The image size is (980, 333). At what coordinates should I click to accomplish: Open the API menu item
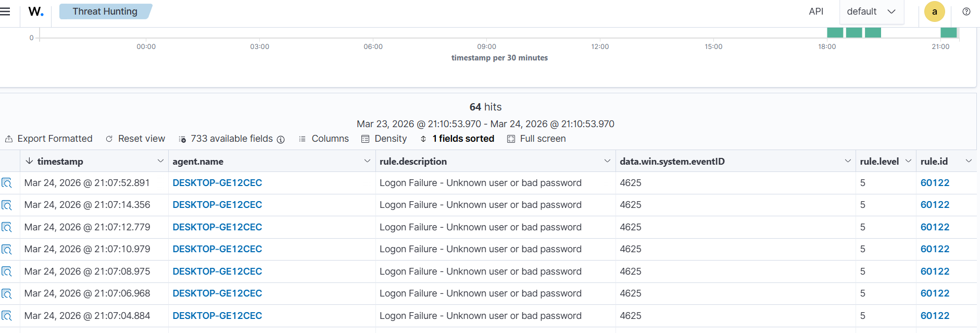[x=816, y=11]
